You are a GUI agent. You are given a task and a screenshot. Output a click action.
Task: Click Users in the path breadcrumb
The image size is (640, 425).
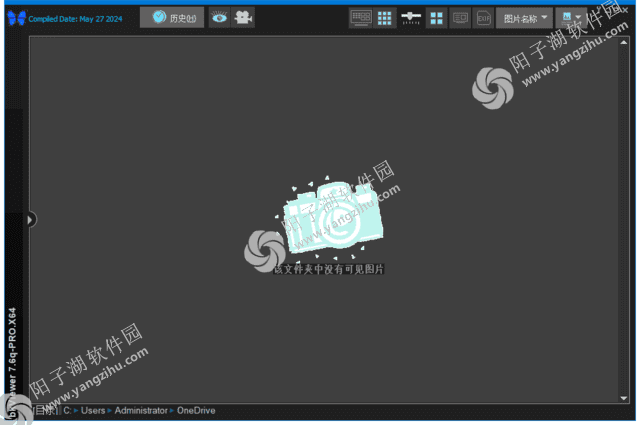click(x=93, y=410)
